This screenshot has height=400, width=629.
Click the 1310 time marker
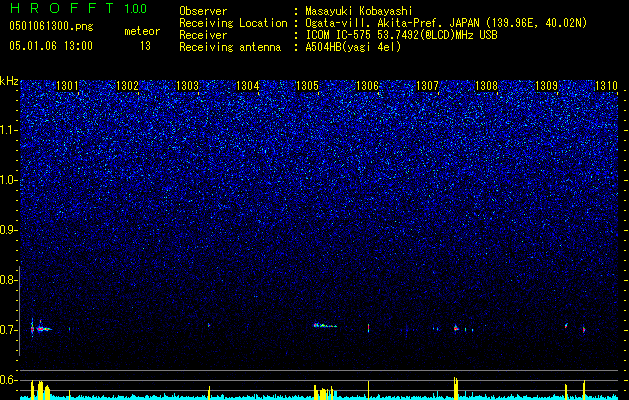pyautogui.click(x=606, y=86)
